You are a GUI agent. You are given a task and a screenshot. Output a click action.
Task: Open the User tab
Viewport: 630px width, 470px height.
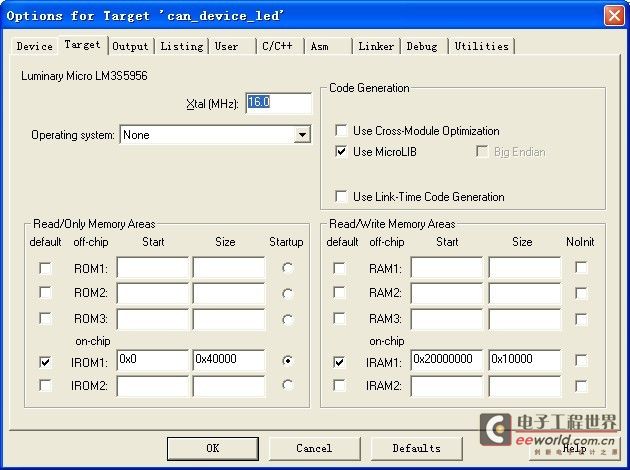226,46
